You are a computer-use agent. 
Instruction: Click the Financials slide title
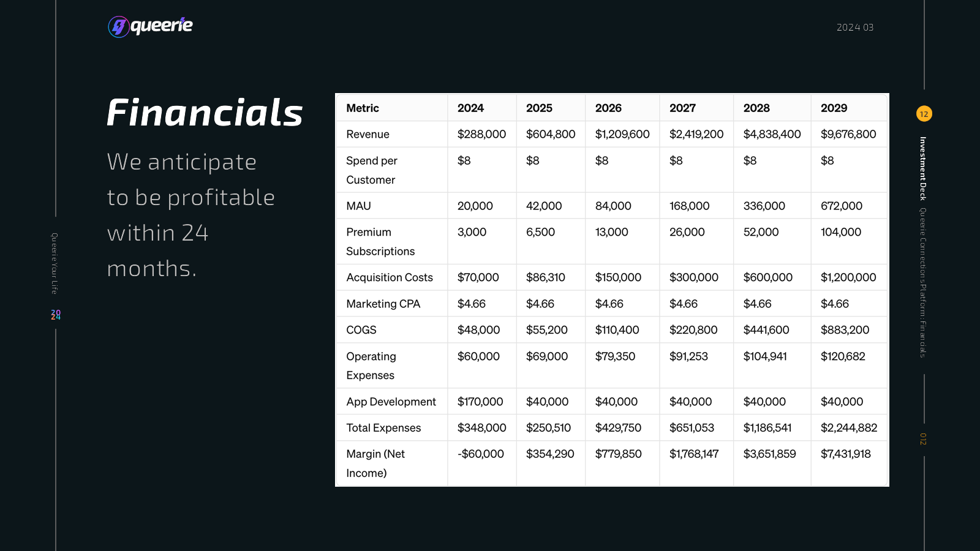(205, 113)
